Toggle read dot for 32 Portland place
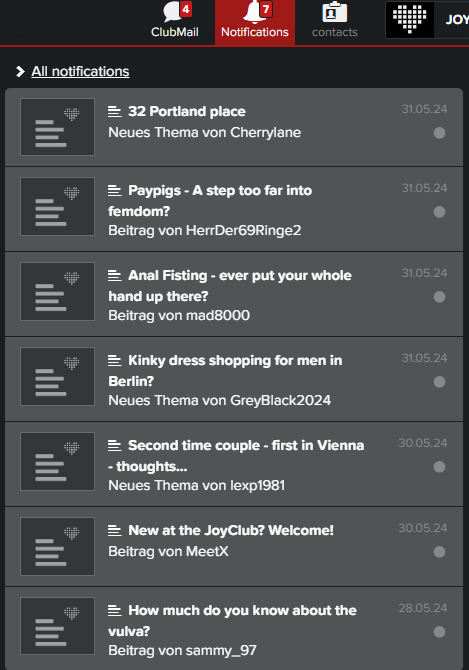 pyautogui.click(x=439, y=133)
